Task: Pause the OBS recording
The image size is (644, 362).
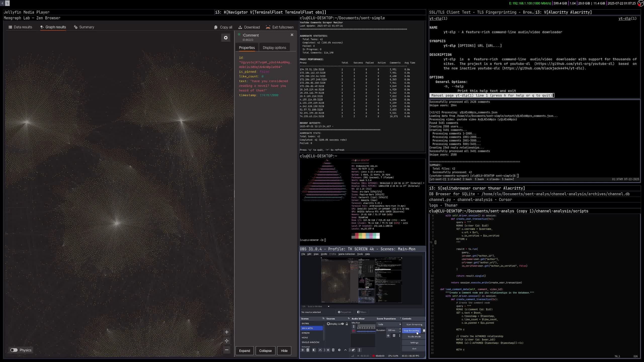Action: [424, 331]
